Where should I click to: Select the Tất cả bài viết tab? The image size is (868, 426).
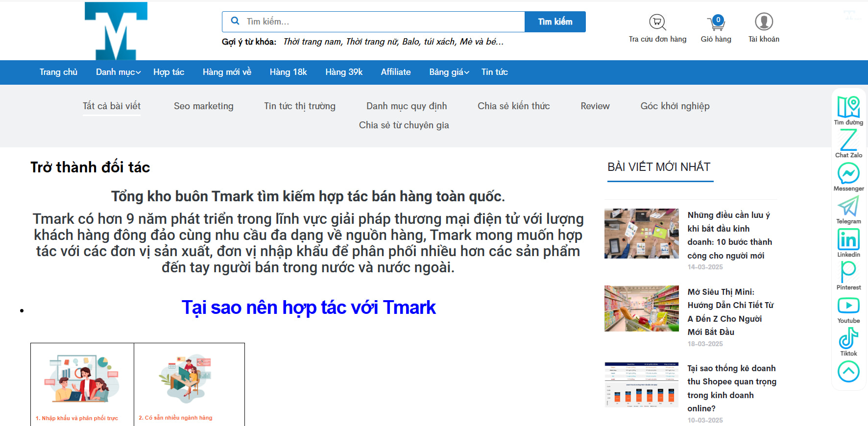[x=112, y=106]
